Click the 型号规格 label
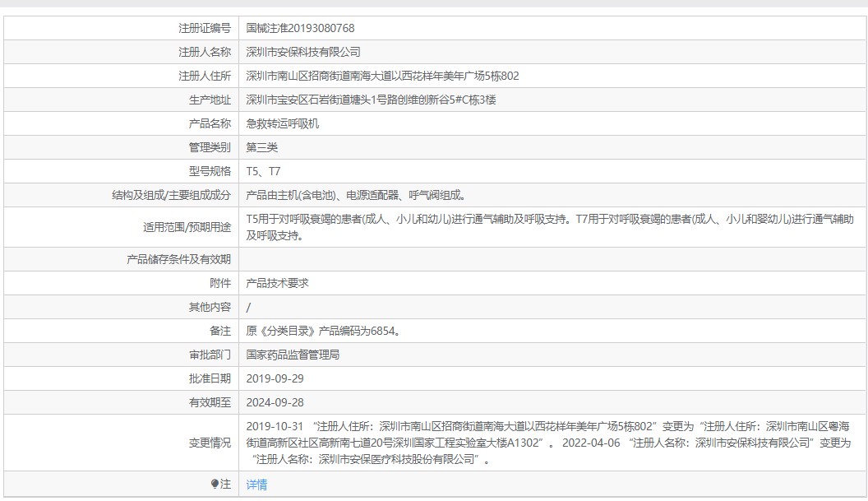 coord(210,171)
